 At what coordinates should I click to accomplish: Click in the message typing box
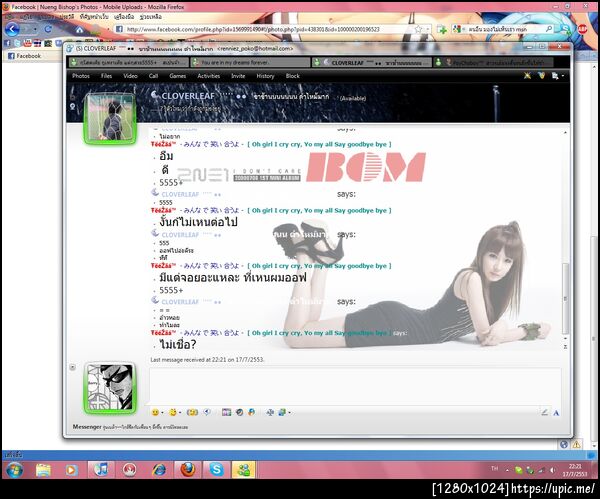coord(355,386)
